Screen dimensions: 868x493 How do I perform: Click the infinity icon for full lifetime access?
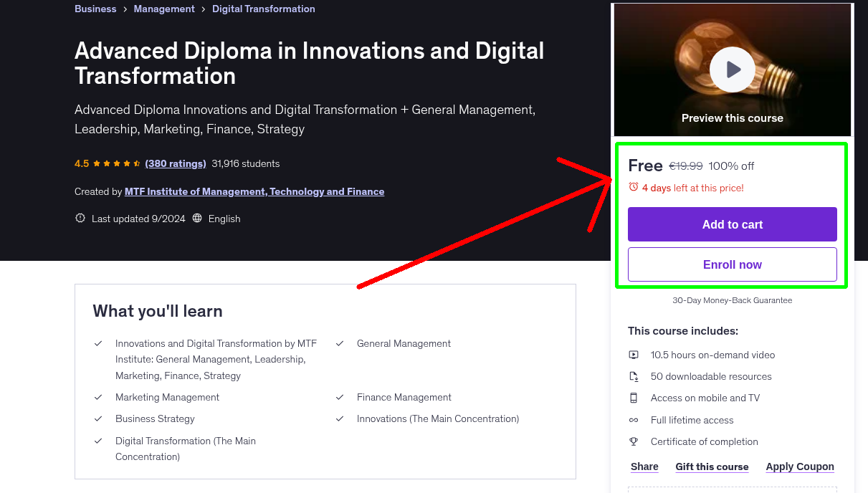coord(634,419)
